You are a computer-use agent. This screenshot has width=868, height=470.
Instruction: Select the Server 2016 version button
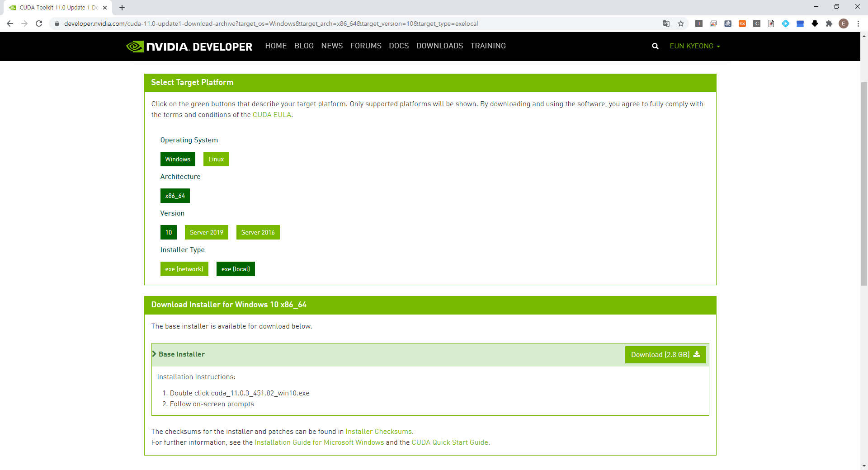[258, 232]
